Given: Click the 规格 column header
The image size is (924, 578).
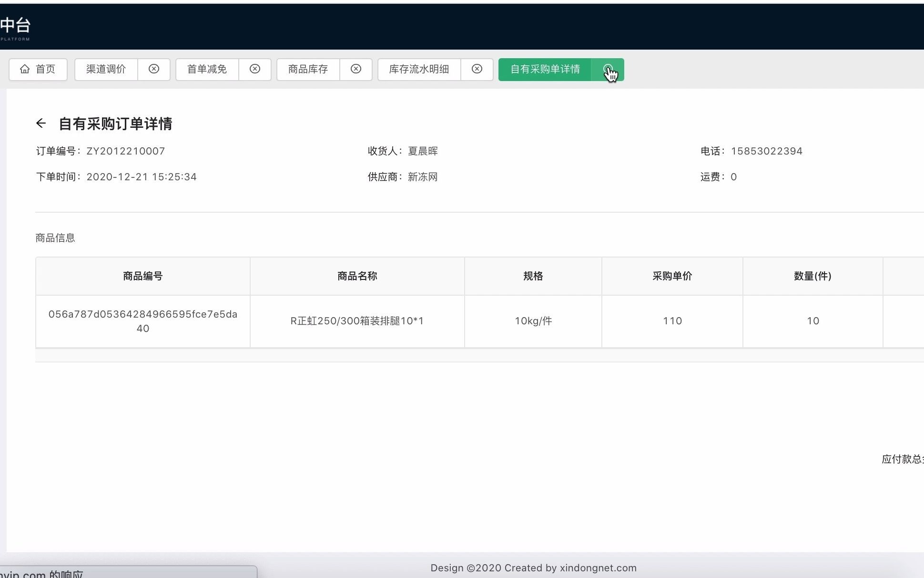Looking at the screenshot, I should click(x=533, y=276).
